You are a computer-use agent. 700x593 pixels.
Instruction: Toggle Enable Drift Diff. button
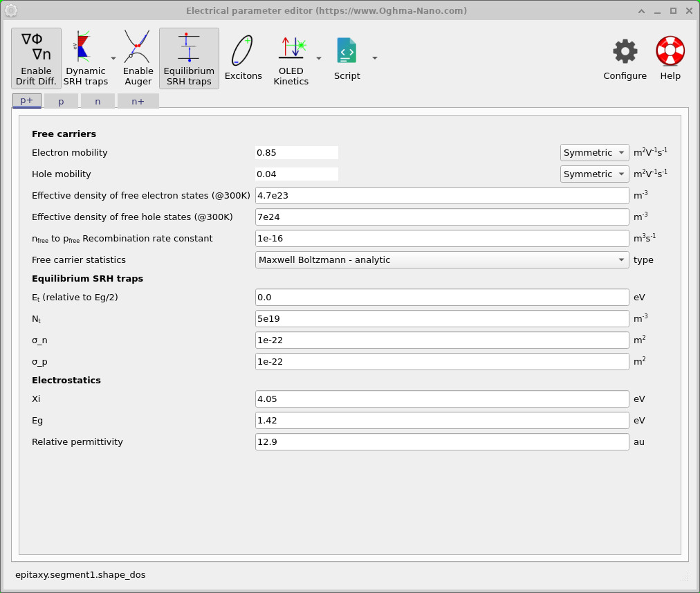[x=36, y=58]
